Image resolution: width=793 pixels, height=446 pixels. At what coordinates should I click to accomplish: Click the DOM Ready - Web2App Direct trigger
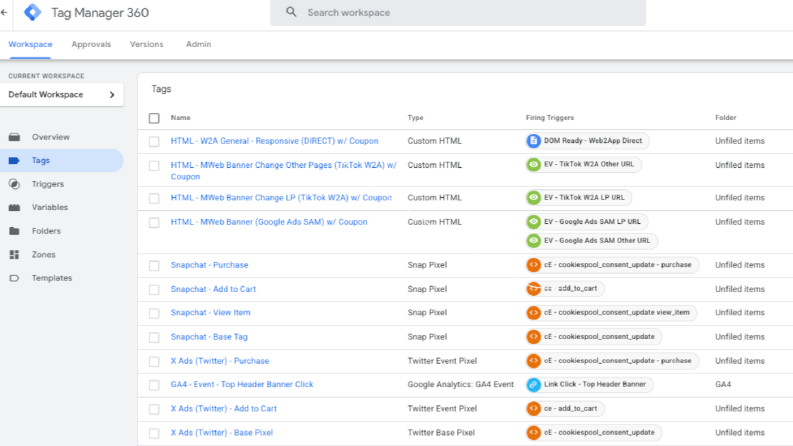click(588, 141)
